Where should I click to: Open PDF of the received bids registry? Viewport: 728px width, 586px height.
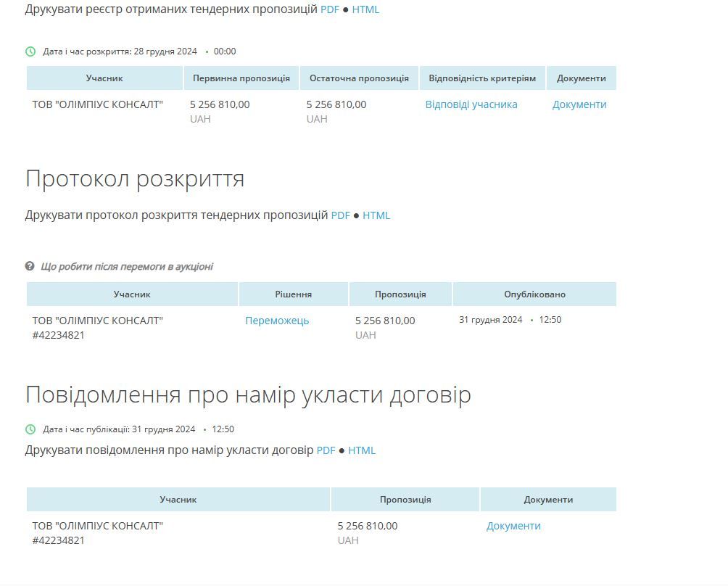pos(330,9)
